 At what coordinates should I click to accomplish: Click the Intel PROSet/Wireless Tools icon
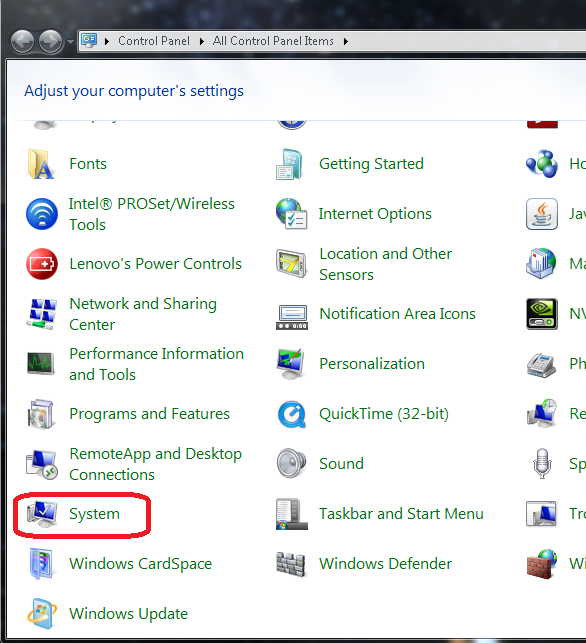click(x=42, y=214)
